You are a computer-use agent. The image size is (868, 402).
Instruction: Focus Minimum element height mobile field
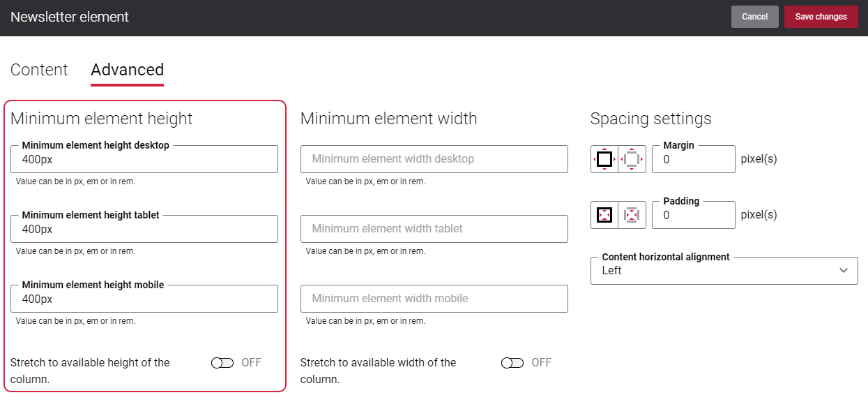point(144,299)
